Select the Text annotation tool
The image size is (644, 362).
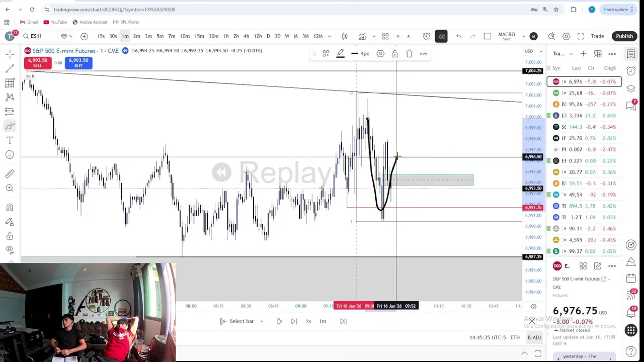10,140
